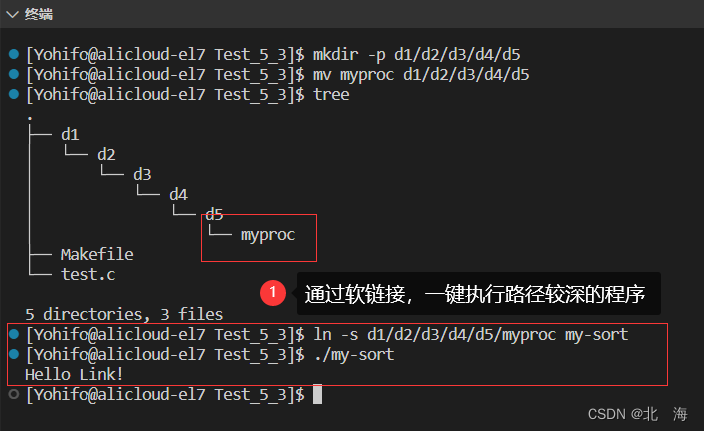Click the Hello Link! output line
704x431 pixels.
74,374
